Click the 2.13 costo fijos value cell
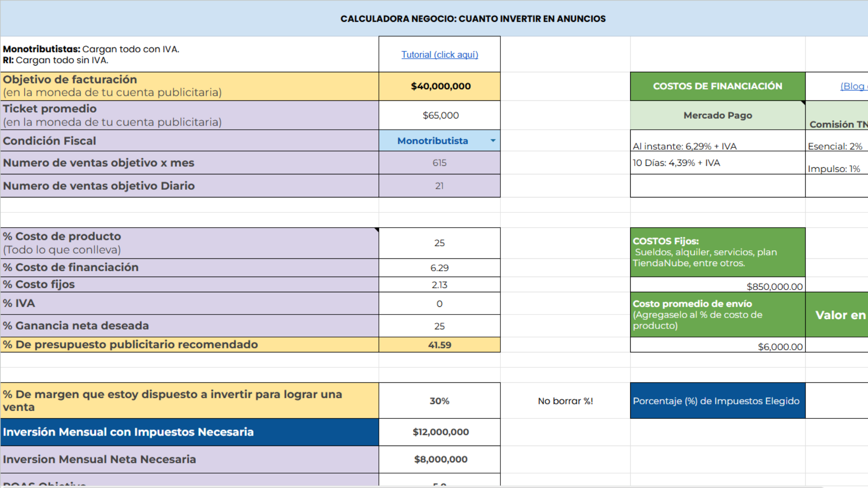868x488 pixels. [439, 285]
